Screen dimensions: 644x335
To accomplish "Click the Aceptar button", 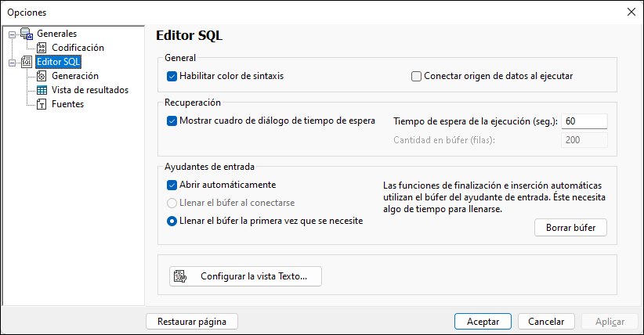I will point(483,322).
